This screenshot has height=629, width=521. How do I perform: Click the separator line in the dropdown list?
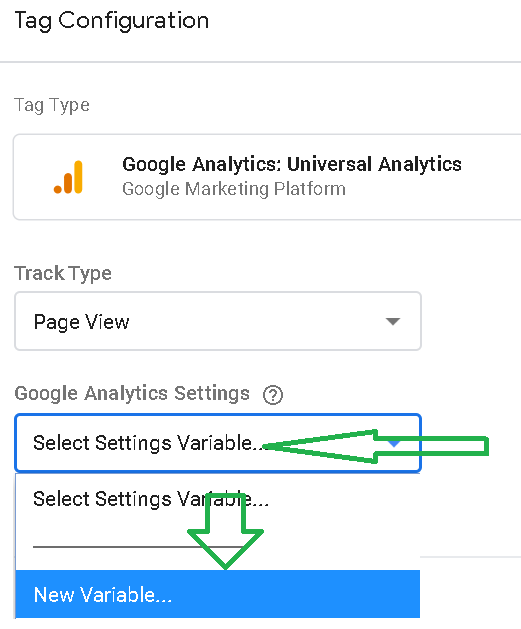tap(138, 546)
